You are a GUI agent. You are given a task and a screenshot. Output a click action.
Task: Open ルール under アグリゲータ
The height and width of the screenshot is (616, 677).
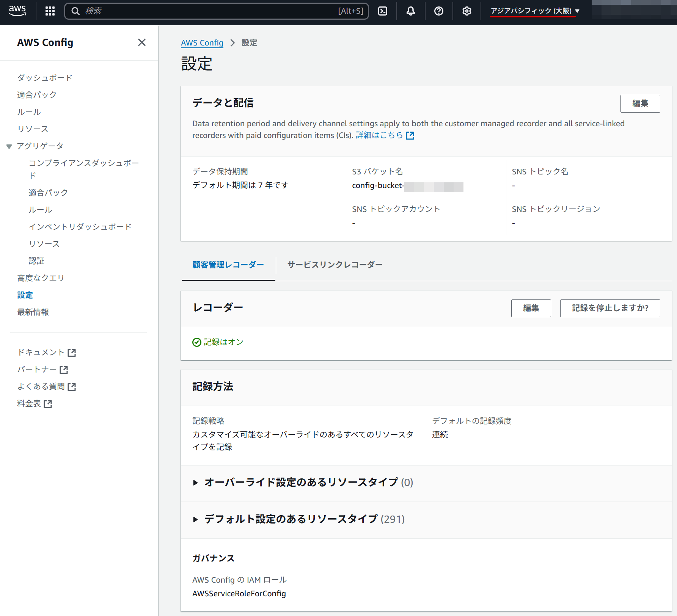click(40, 210)
